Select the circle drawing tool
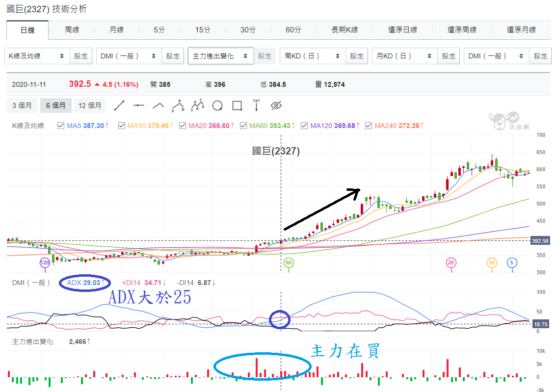This screenshot has height=392, width=557. tap(217, 105)
